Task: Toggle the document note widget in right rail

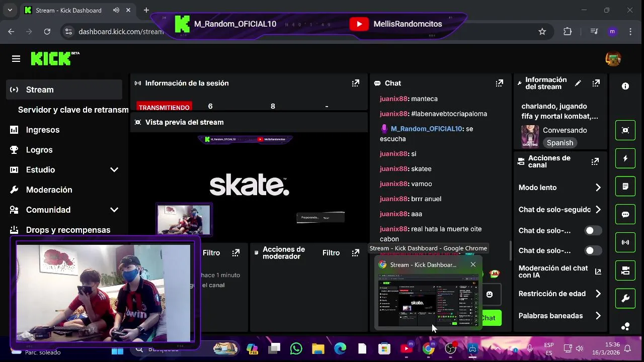Action: pos(625,187)
